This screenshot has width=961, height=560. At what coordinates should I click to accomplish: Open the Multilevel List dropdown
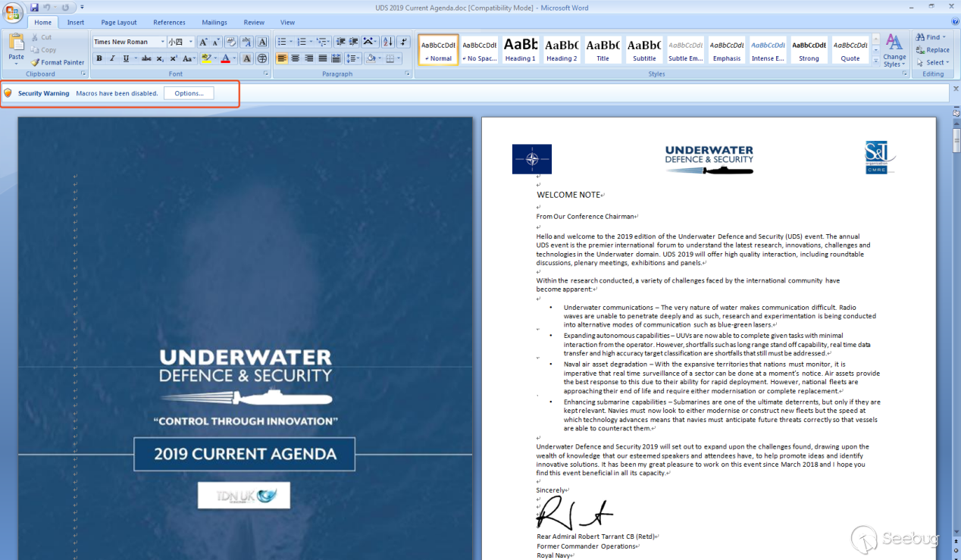323,42
